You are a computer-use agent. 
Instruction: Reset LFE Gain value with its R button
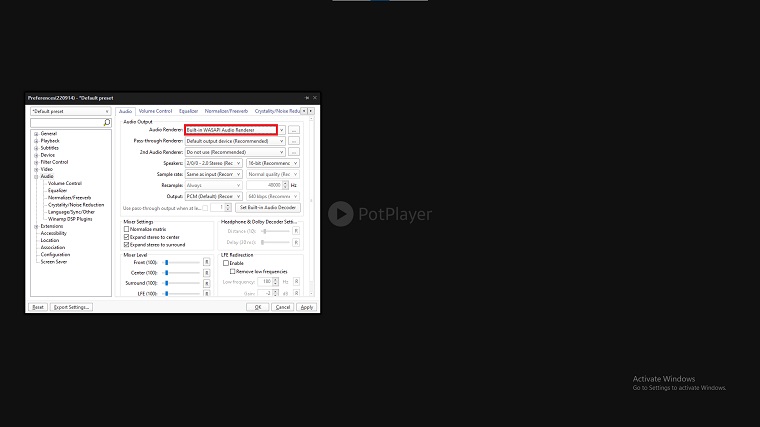pyautogui.click(x=296, y=293)
